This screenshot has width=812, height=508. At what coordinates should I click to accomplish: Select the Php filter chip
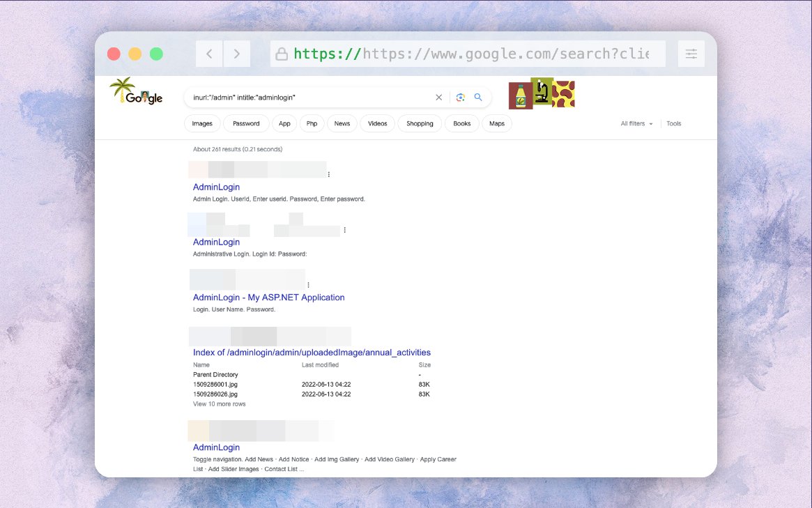312,124
